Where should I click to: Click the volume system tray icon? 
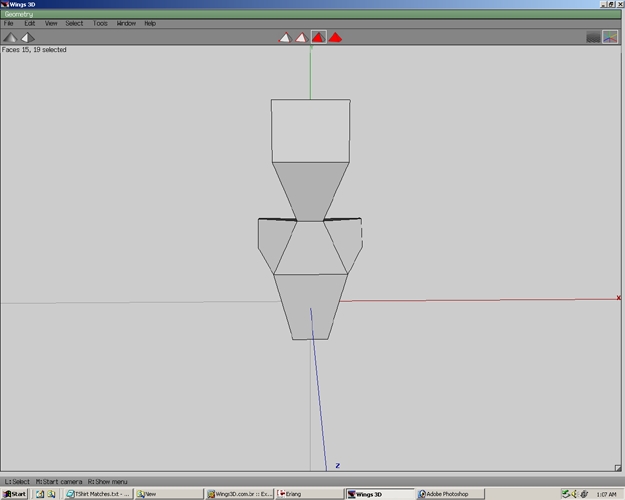click(574, 494)
